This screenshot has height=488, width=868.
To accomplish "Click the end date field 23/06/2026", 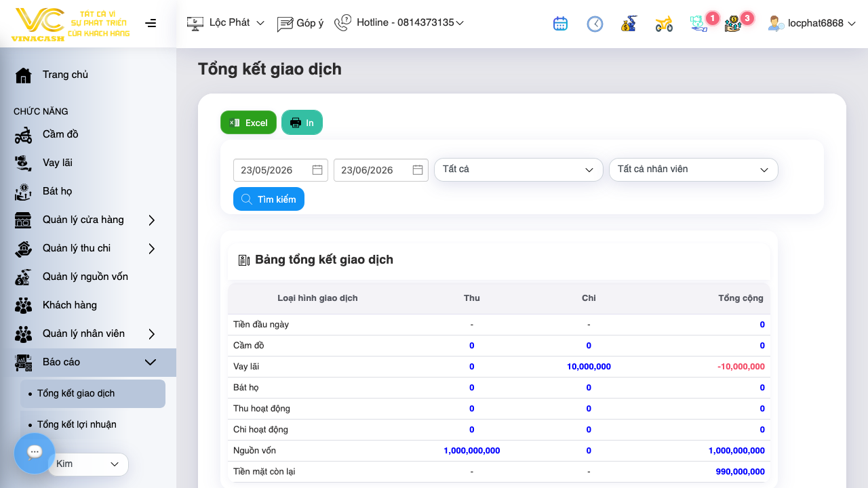I will coord(381,170).
